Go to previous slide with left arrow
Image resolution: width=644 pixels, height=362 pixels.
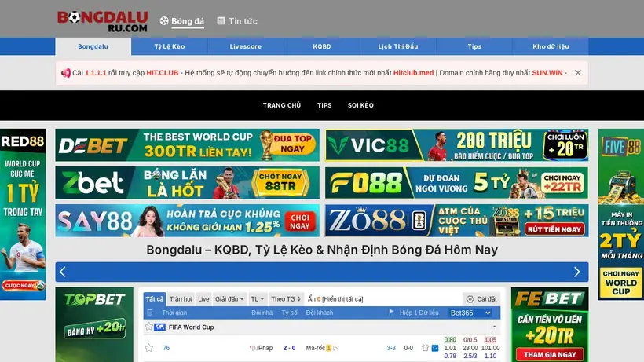point(63,272)
